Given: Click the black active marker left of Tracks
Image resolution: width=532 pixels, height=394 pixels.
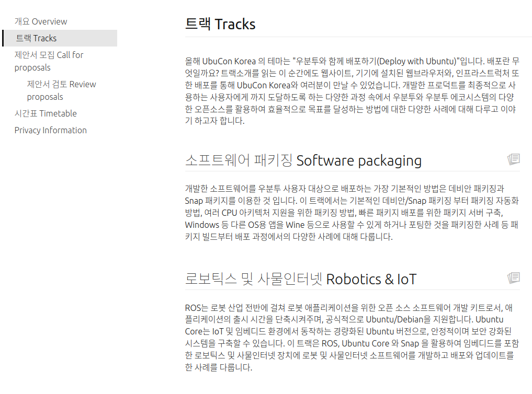Looking at the screenshot, I should pyautogui.click(x=3, y=38).
